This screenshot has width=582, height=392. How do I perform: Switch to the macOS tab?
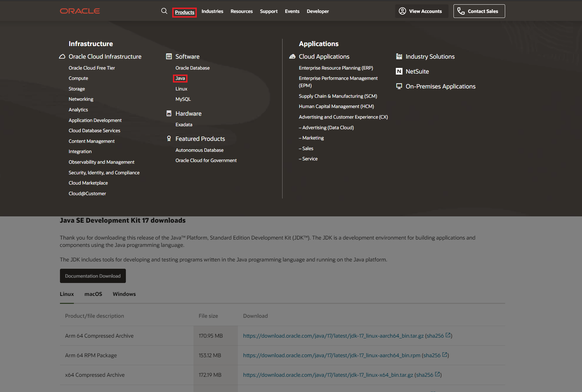click(x=93, y=294)
